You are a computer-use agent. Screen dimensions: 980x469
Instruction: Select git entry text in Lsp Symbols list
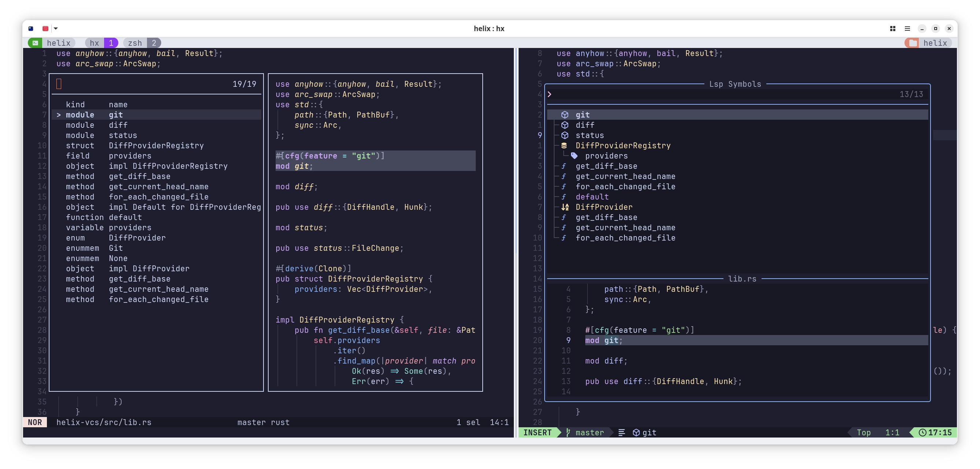tap(582, 115)
